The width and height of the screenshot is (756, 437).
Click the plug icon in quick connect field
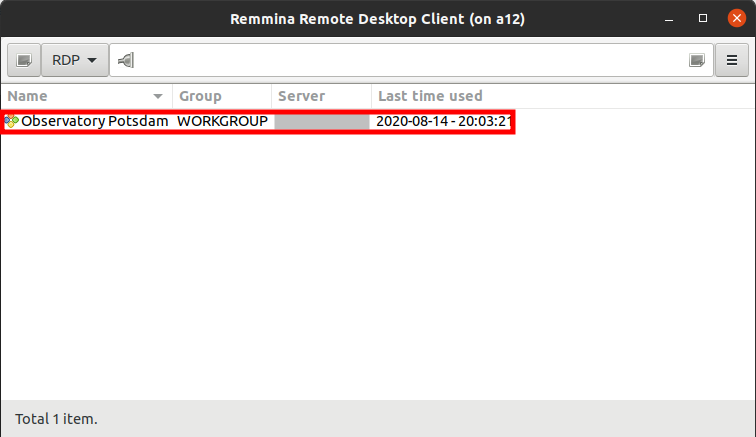[x=125, y=61]
